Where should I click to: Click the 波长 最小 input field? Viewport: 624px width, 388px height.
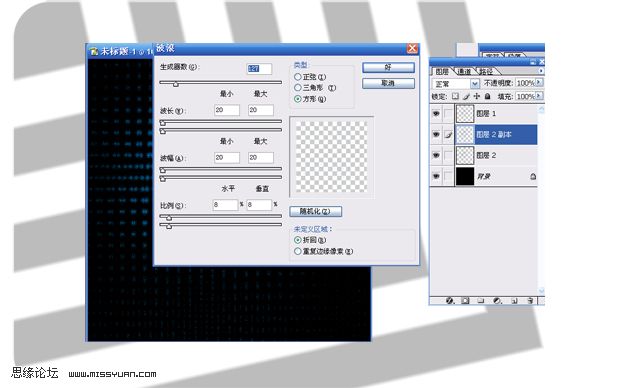pyautogui.click(x=227, y=110)
